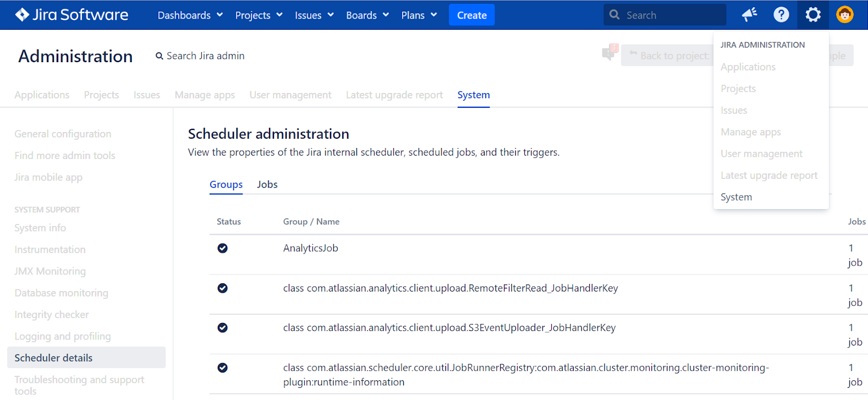This screenshot has width=868, height=400.
Task: Open Logging and profiling in the sidebar
Action: 63,336
